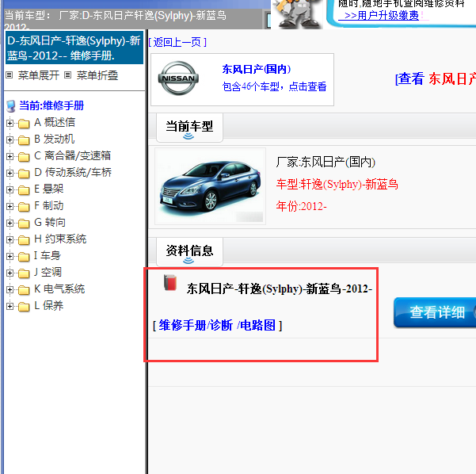The height and width of the screenshot is (474, 476).
Task: Click the H 约束系统 folder icon
Action: (x=24, y=240)
